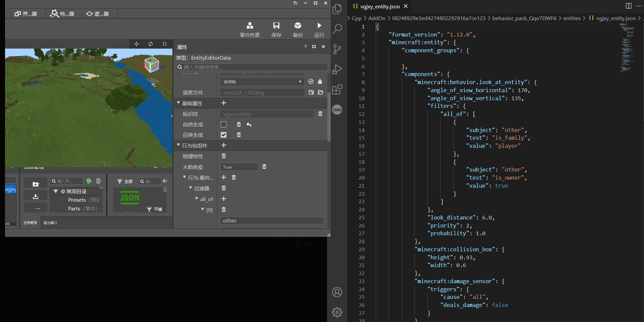
Task: Click the 'other' subject value field
Action: tap(272, 220)
